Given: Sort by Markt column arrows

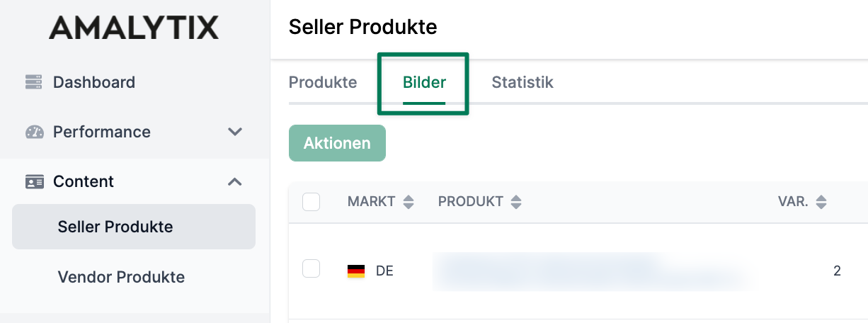Looking at the screenshot, I should point(408,202).
